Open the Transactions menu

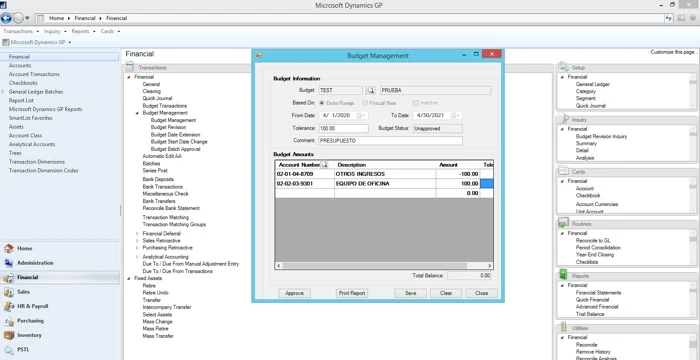pos(21,32)
